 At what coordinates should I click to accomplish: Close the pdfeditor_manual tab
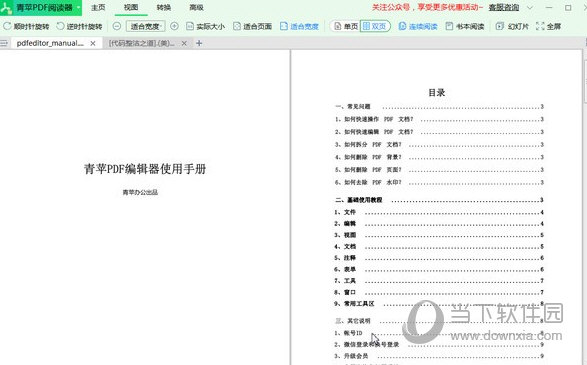click(93, 43)
